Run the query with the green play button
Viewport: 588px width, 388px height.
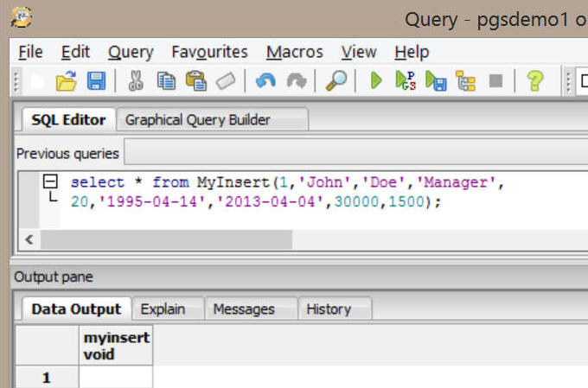pyautogui.click(x=376, y=81)
